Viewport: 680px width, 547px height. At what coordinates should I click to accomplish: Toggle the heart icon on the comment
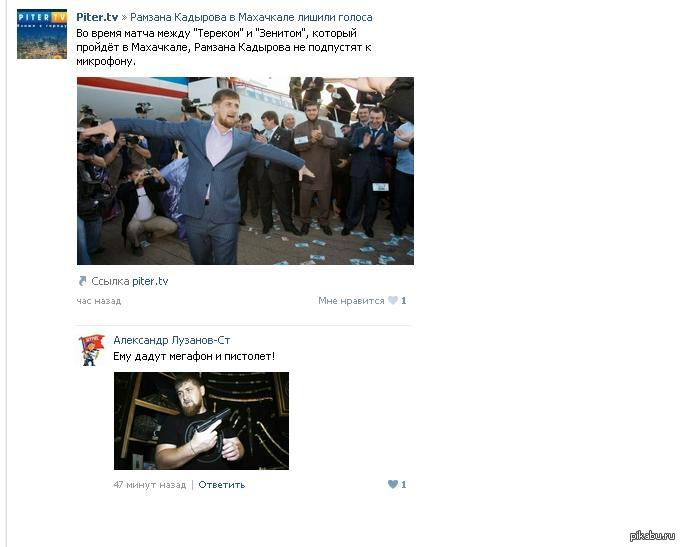point(393,484)
